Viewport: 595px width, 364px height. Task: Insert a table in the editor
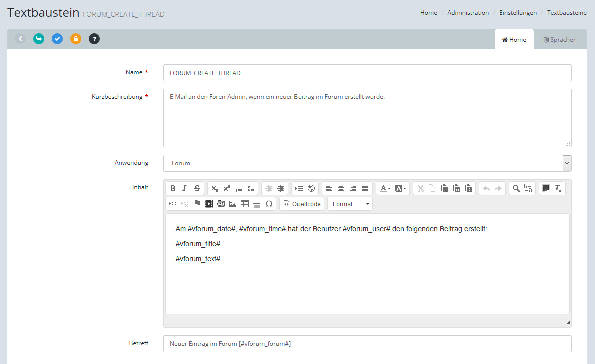pos(245,204)
